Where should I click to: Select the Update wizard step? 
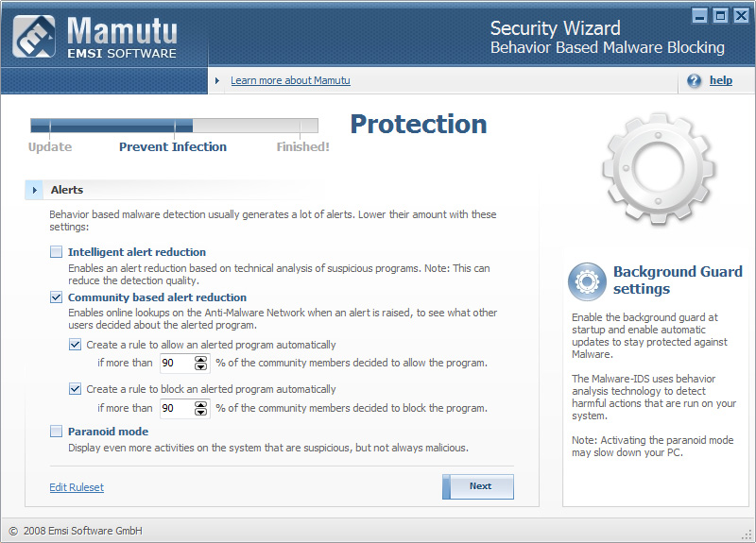point(50,146)
